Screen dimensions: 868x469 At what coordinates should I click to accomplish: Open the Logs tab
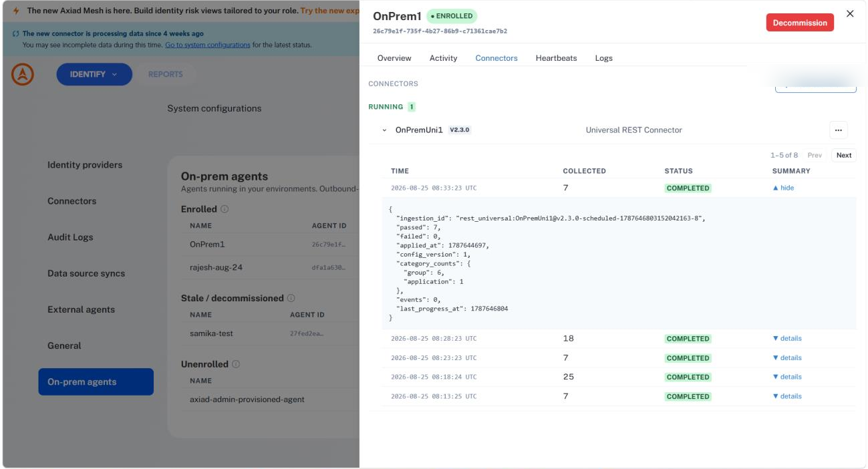pos(603,58)
